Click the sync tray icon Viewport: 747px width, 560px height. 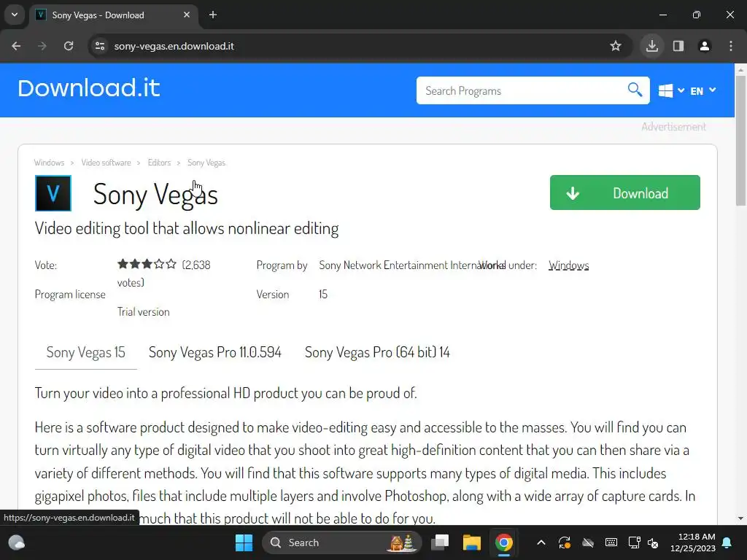coord(565,542)
